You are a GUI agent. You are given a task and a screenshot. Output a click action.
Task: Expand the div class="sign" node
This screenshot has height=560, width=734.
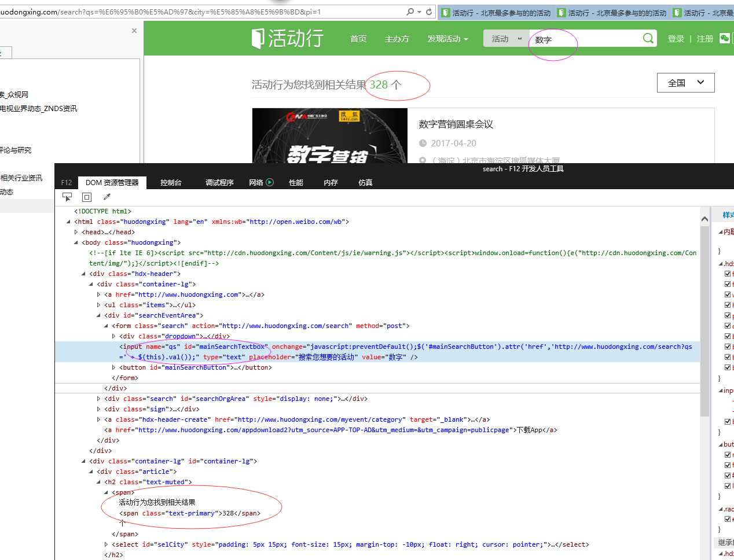99,409
